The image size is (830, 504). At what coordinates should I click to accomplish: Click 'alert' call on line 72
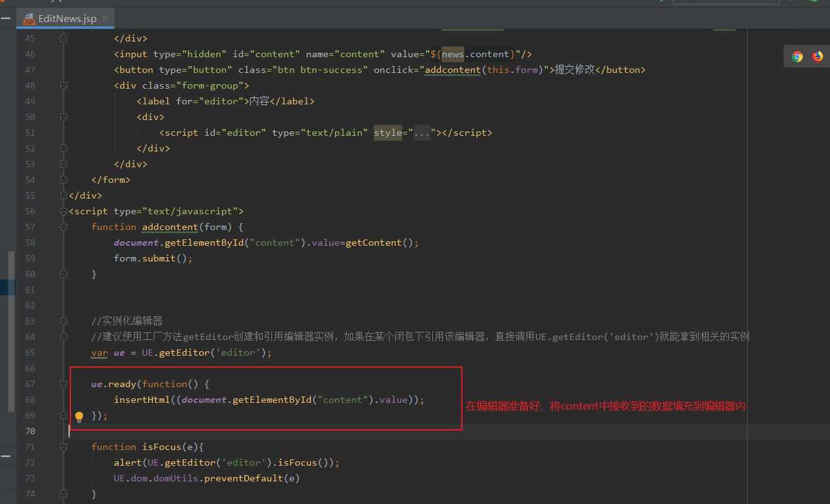[128, 463]
